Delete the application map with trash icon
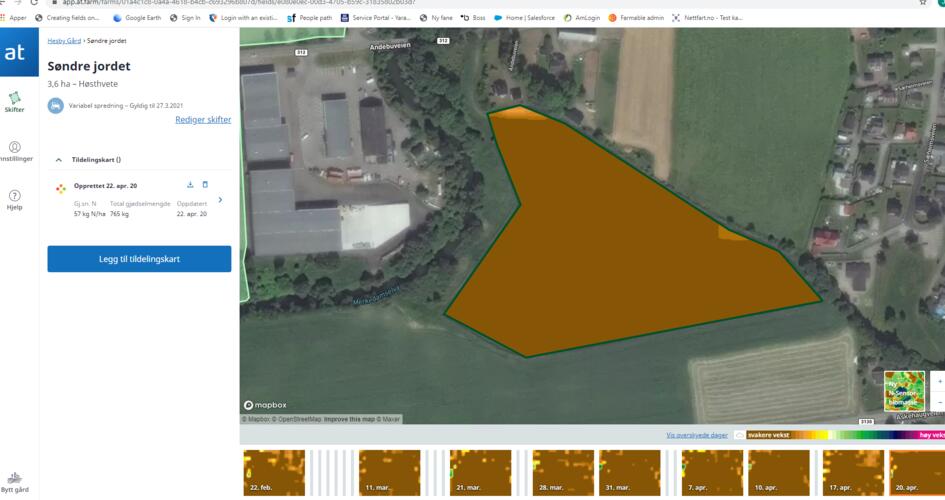Viewport: 945px width, 500px height. coord(206,185)
